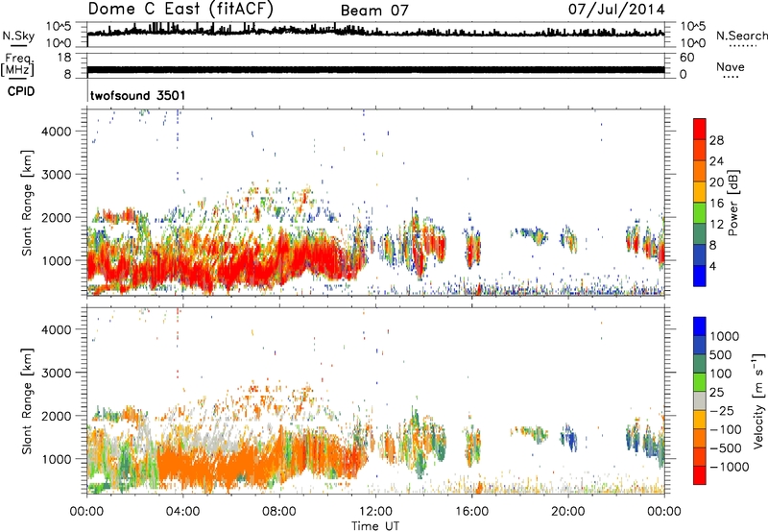This screenshot has height=532, width=768.
Task: Click the '08:00' time tick label
Action: pos(279,512)
